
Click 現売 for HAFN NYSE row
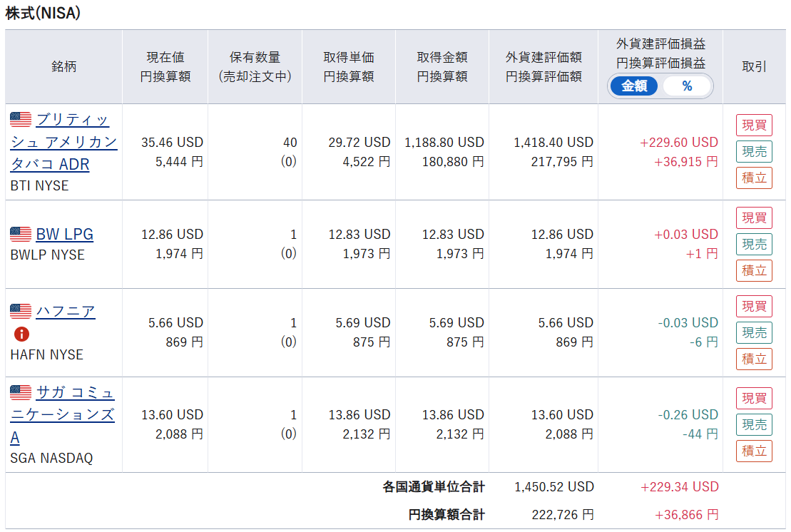click(x=754, y=332)
